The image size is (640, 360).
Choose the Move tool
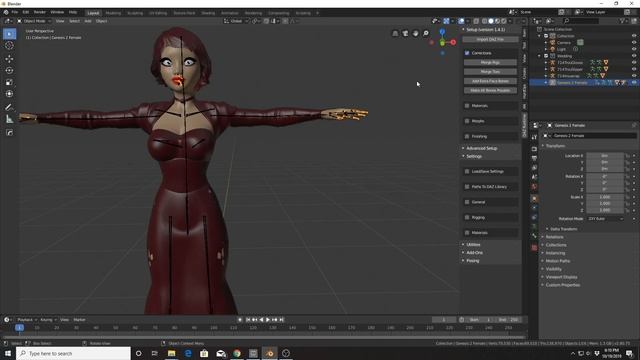(9, 59)
